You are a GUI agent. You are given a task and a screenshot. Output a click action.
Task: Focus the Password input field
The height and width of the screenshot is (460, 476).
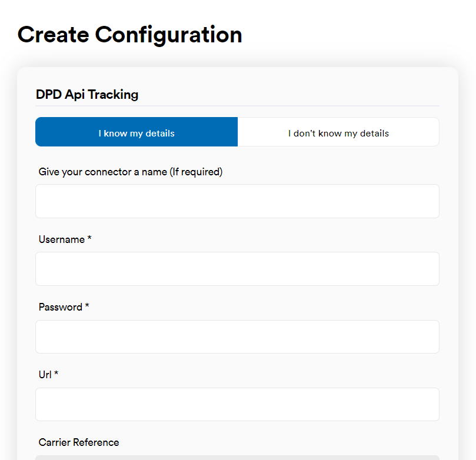tap(237, 336)
